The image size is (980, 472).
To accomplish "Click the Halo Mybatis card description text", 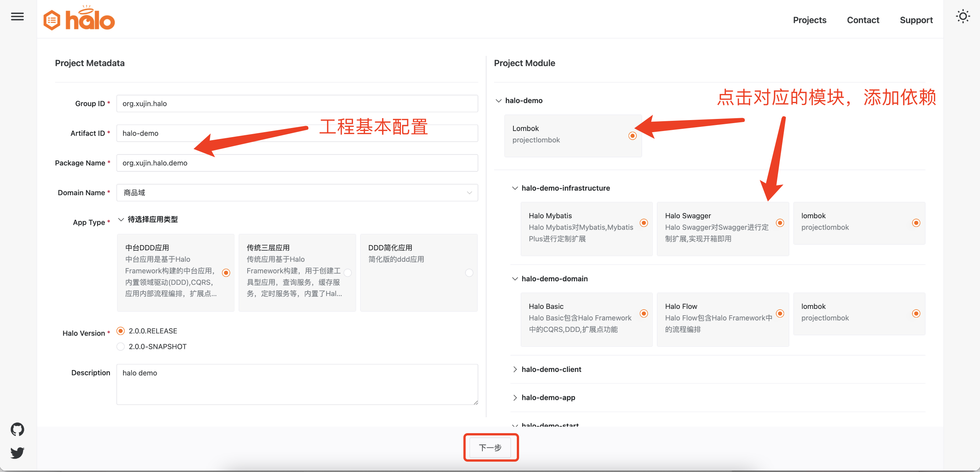I will click(x=581, y=233).
